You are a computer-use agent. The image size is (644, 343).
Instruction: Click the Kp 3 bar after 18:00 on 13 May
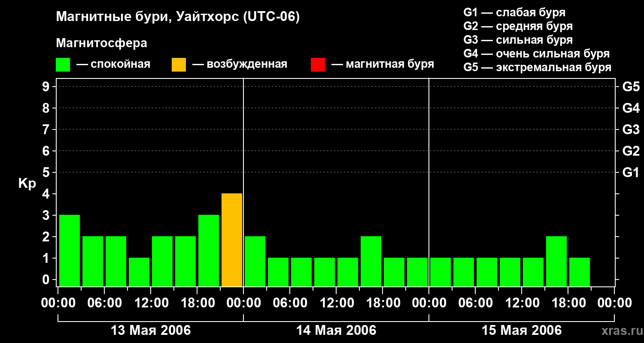tap(209, 250)
